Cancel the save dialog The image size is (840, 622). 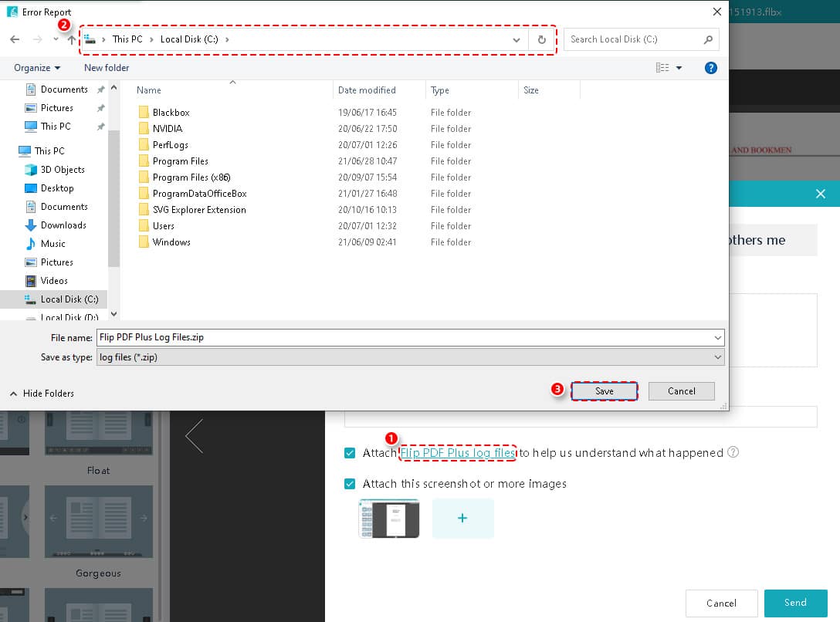682,391
